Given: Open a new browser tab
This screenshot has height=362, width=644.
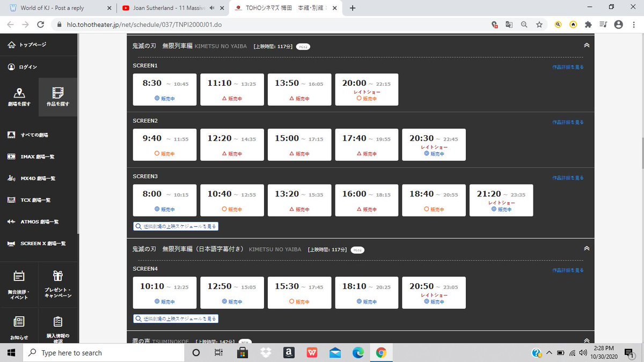Looking at the screenshot, I should [x=352, y=8].
